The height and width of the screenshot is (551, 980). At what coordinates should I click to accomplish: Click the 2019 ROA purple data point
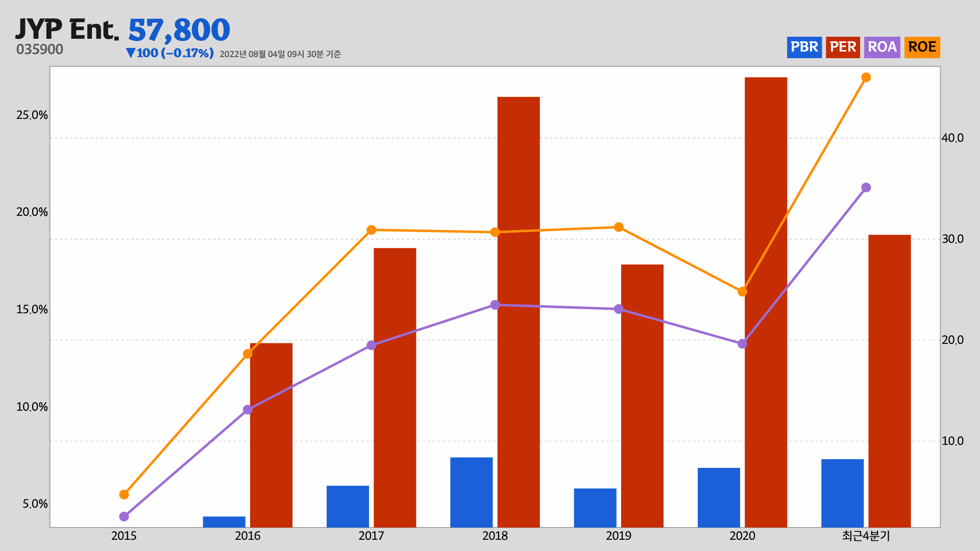coord(619,309)
